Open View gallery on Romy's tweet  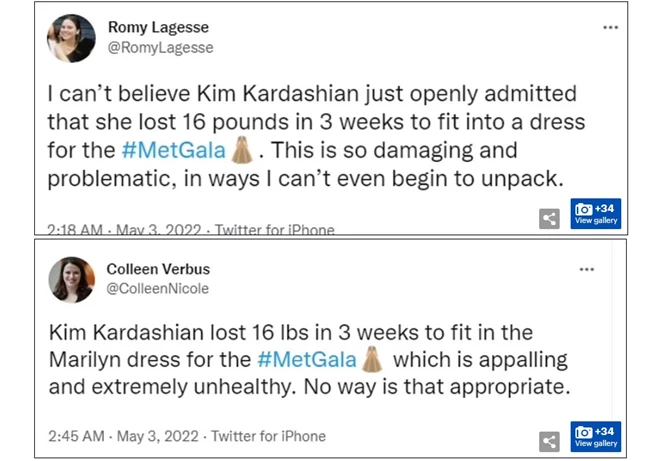click(x=596, y=214)
